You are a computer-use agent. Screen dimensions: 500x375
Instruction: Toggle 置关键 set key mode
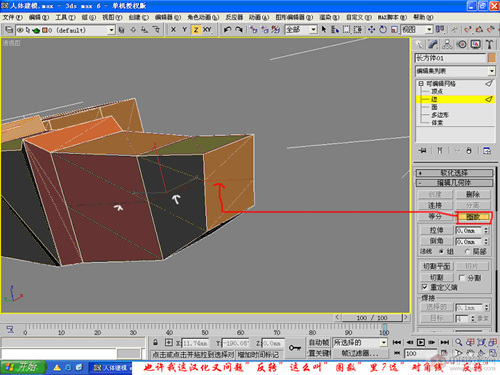pos(319,353)
